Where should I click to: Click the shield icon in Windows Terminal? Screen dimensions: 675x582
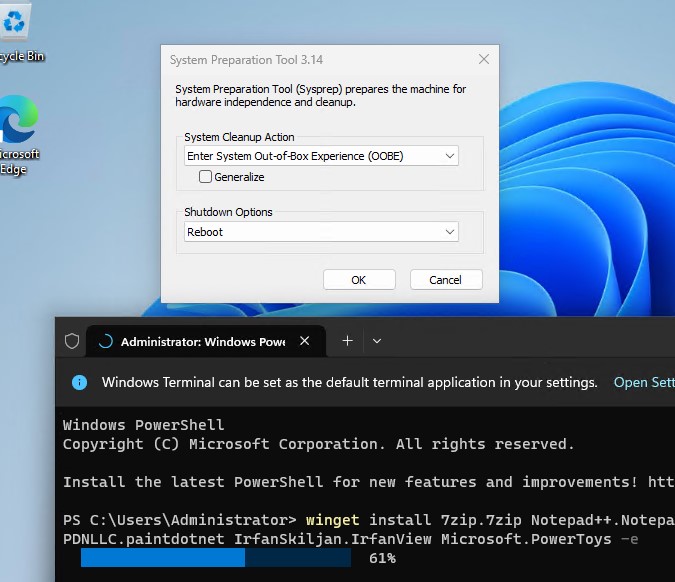tap(72, 341)
